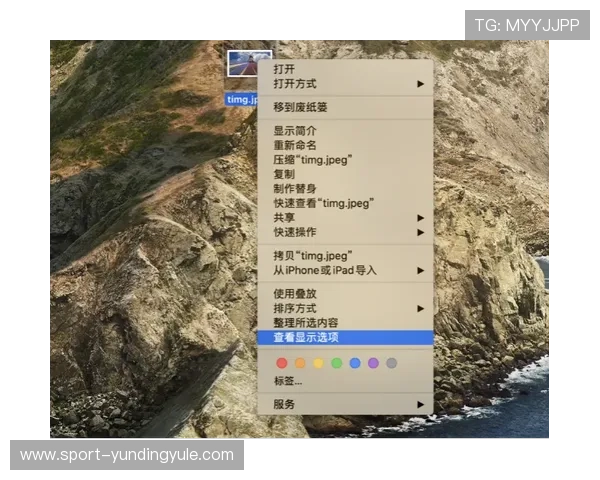Select the timg.jpeg thumbnail icon on desktop
The width and height of the screenshot is (600, 480).
tap(244, 64)
